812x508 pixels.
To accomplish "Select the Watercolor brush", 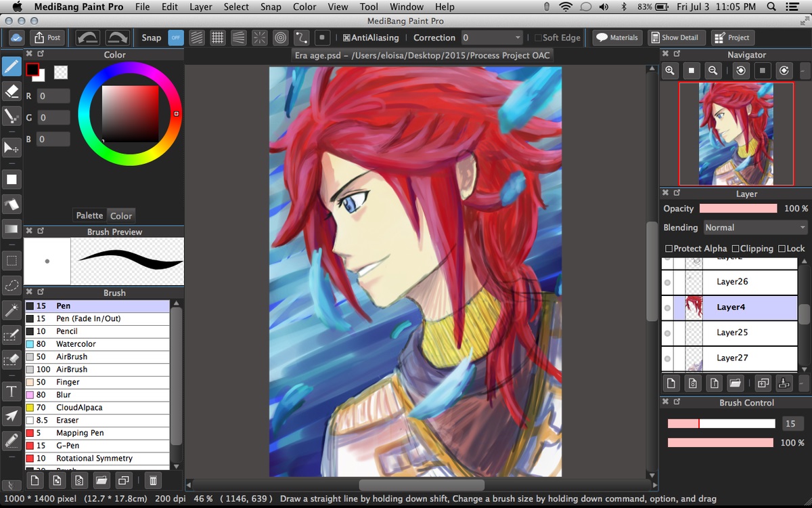I will click(x=97, y=344).
